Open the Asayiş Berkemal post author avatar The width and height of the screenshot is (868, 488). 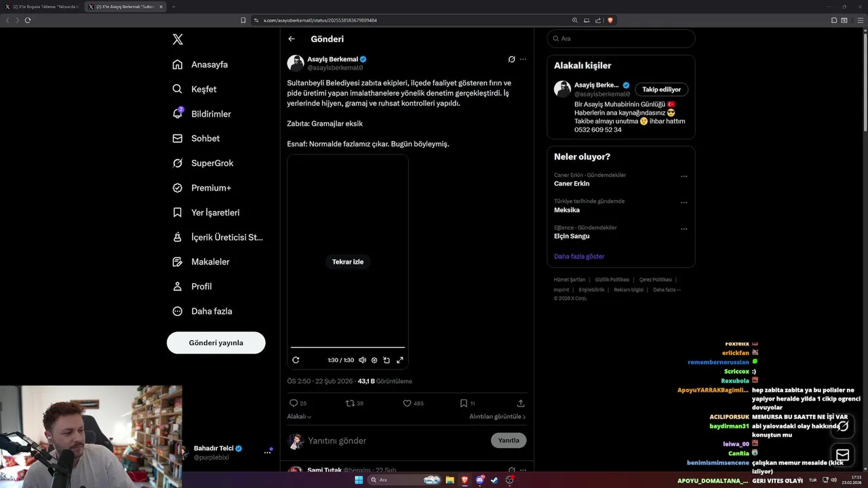[296, 63]
